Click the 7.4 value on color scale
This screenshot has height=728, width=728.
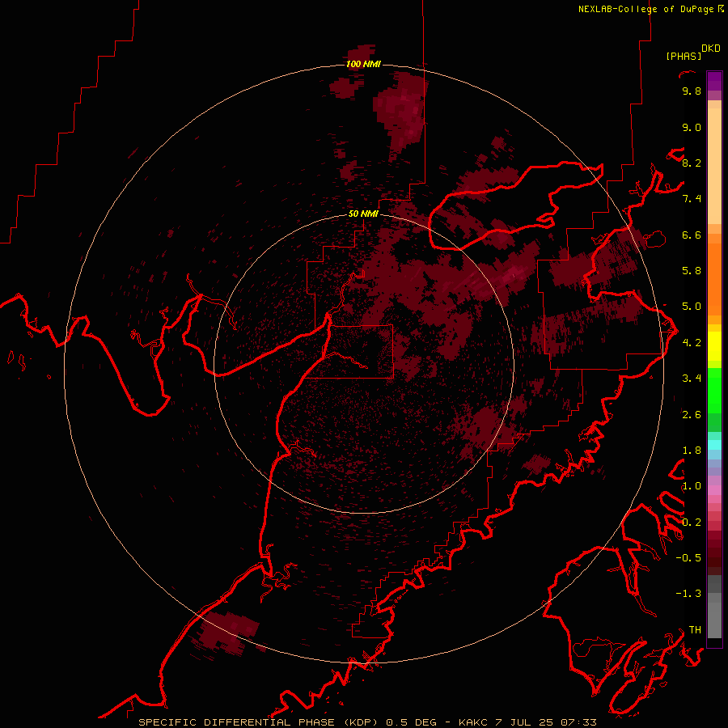[x=692, y=199]
